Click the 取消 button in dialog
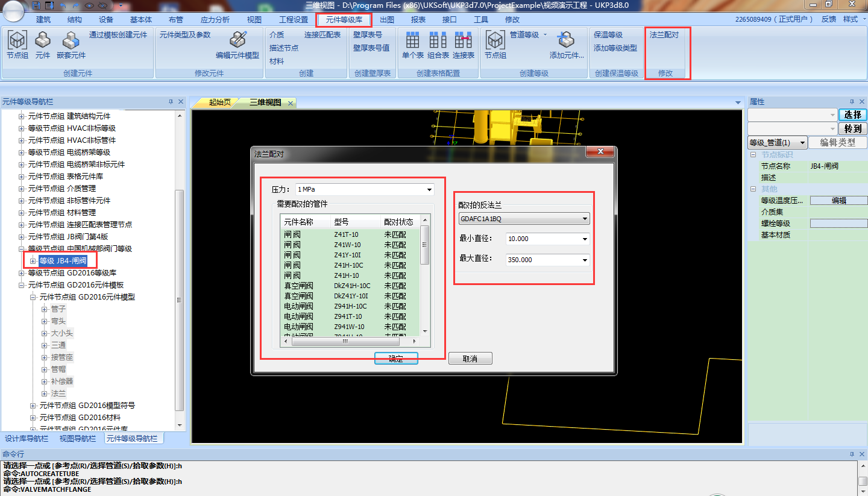Image resolution: width=868 pixels, height=496 pixels. [x=470, y=359]
